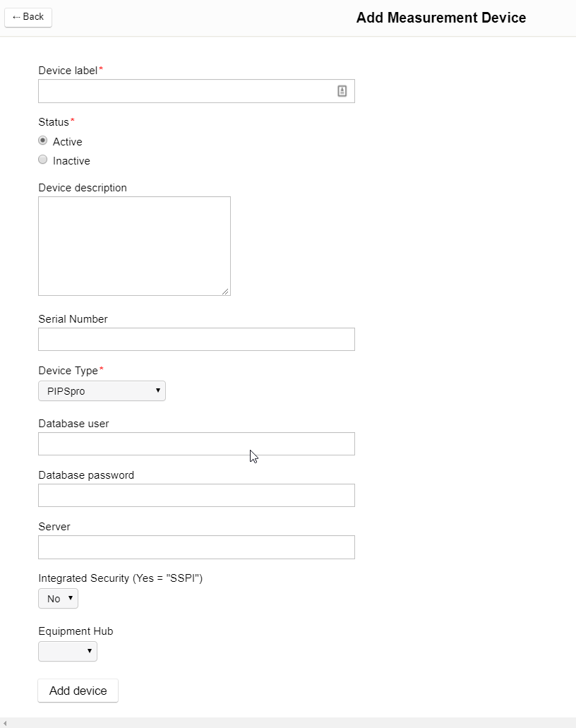Select the Active status radio button
The height and width of the screenshot is (728, 576).
click(43, 141)
